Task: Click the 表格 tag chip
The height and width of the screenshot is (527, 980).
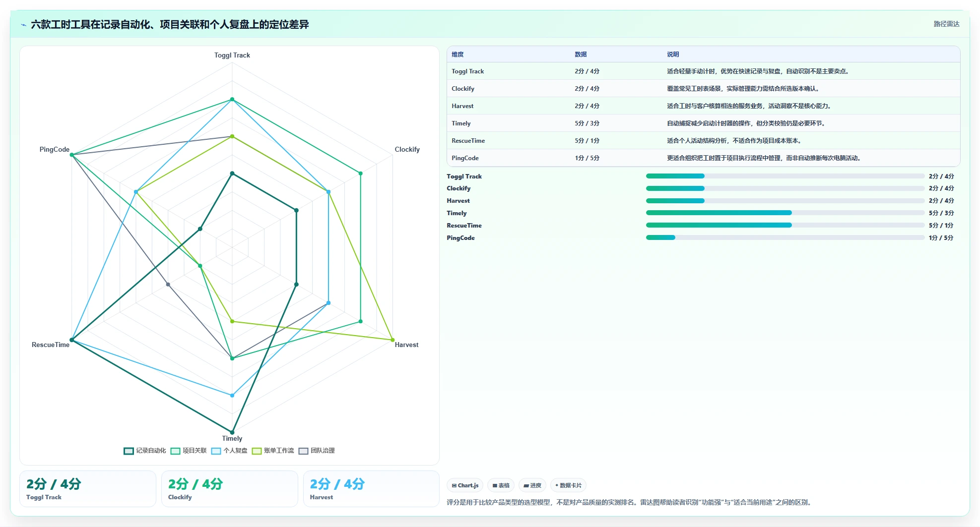Action: tap(501, 485)
